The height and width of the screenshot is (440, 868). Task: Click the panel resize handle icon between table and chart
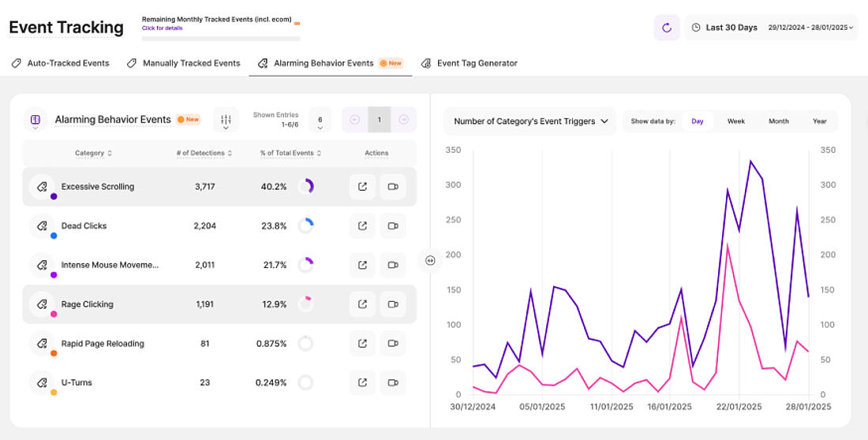pos(430,260)
